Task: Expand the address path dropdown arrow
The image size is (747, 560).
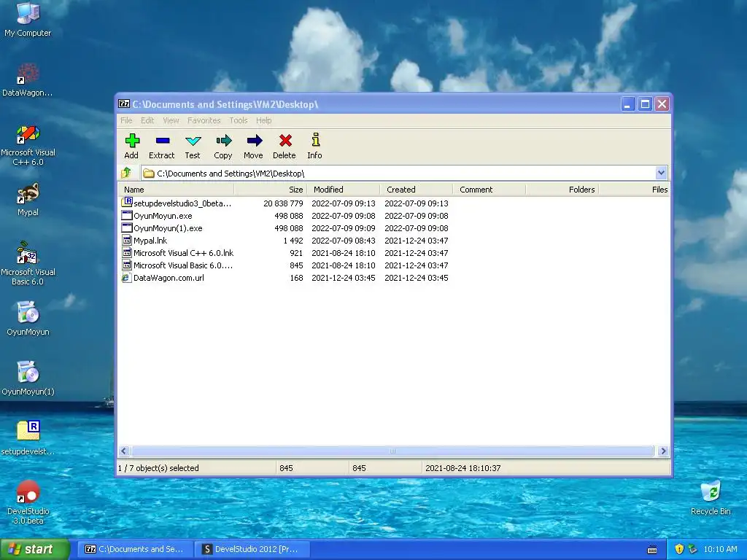Action: coord(661,173)
